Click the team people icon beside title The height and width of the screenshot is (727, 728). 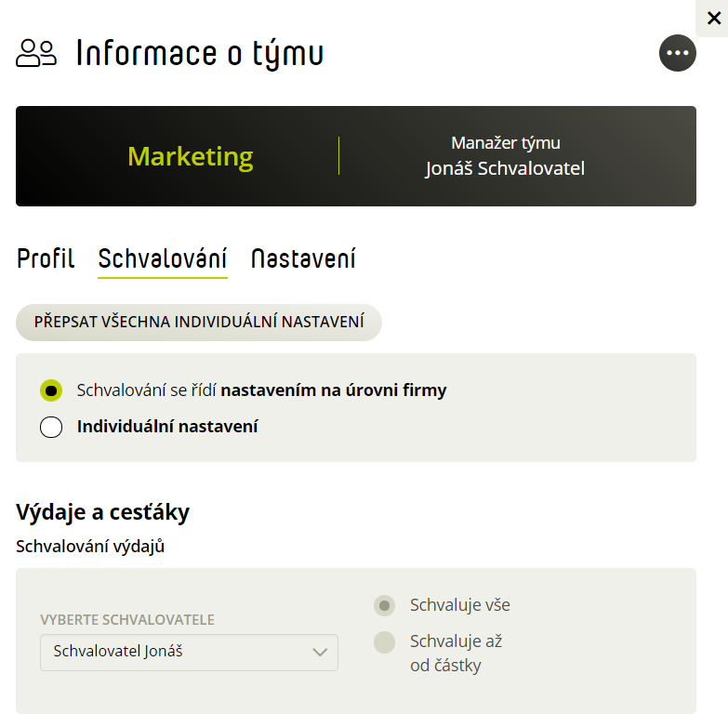point(36,53)
